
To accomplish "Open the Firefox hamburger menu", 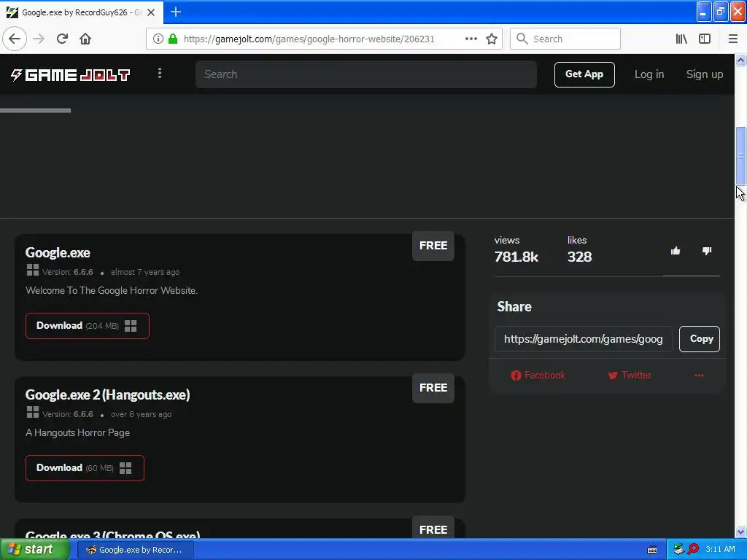I will pos(732,39).
